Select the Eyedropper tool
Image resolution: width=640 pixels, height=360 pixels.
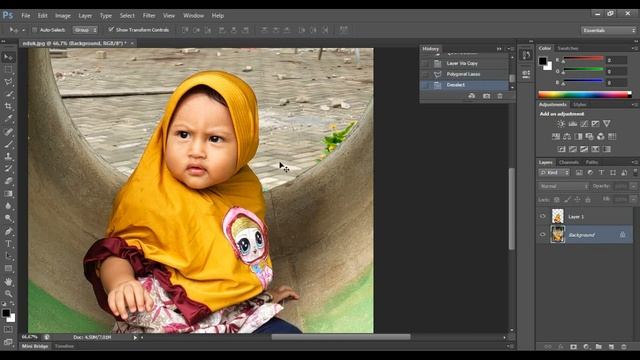coord(8,119)
